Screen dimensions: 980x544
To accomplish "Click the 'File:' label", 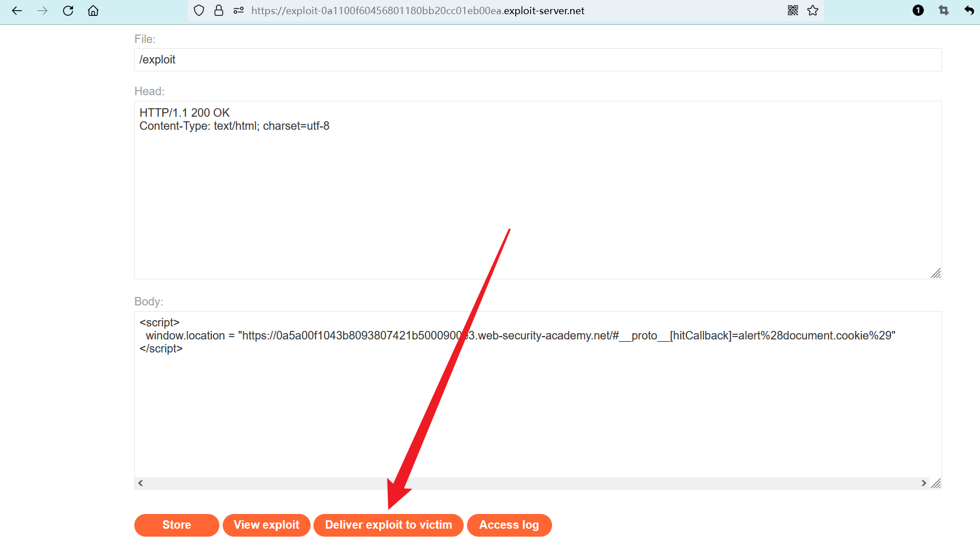I will [145, 39].
